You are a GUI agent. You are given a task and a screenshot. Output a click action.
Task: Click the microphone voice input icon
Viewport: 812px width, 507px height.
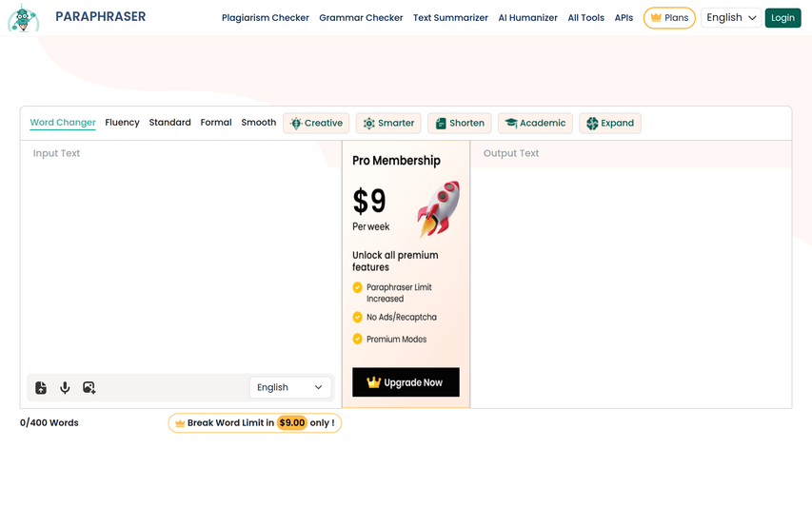pyautogui.click(x=65, y=387)
